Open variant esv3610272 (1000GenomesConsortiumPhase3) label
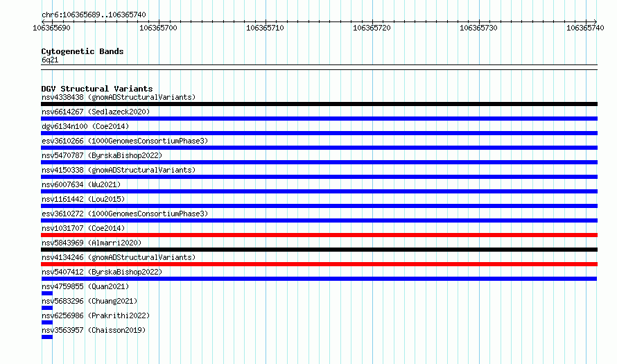 tap(125, 214)
